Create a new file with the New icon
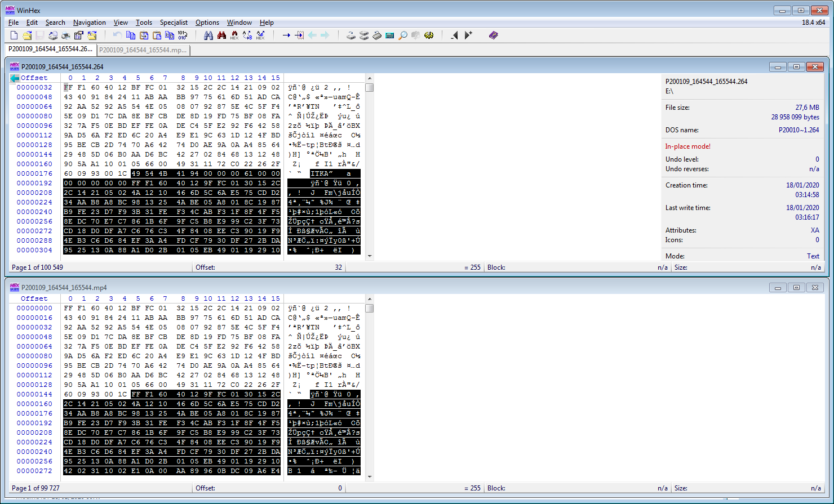 [15, 35]
